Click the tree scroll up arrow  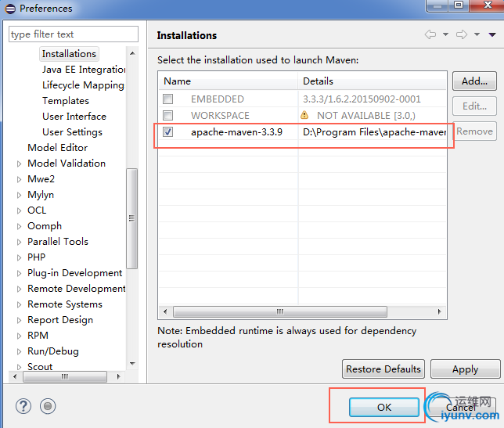coord(132,53)
